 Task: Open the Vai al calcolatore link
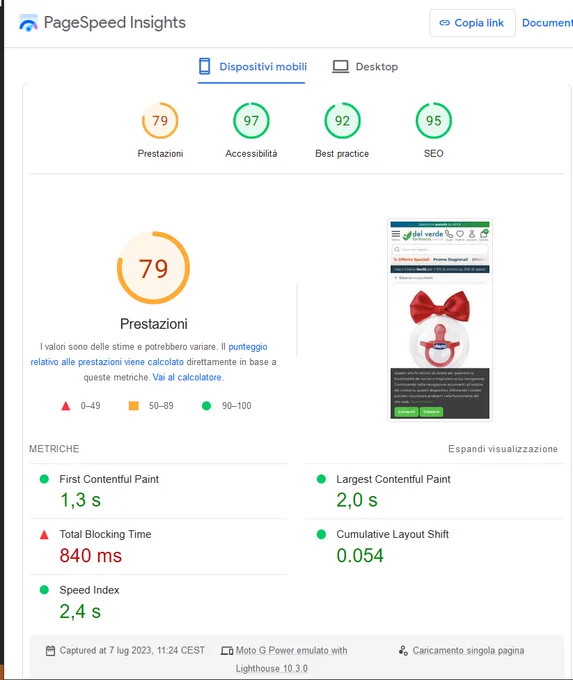coord(187,377)
